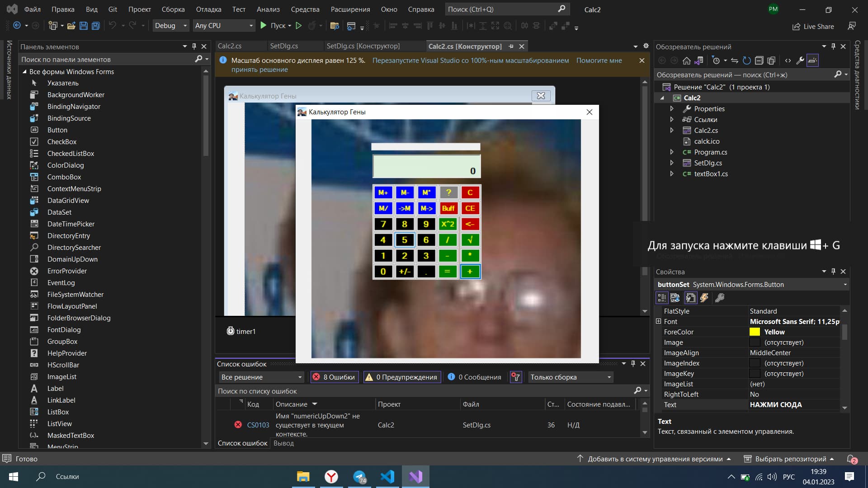Click the wrench Properties icon in Solution Explorer
Viewport: 868px width, 488px height.
coord(800,61)
